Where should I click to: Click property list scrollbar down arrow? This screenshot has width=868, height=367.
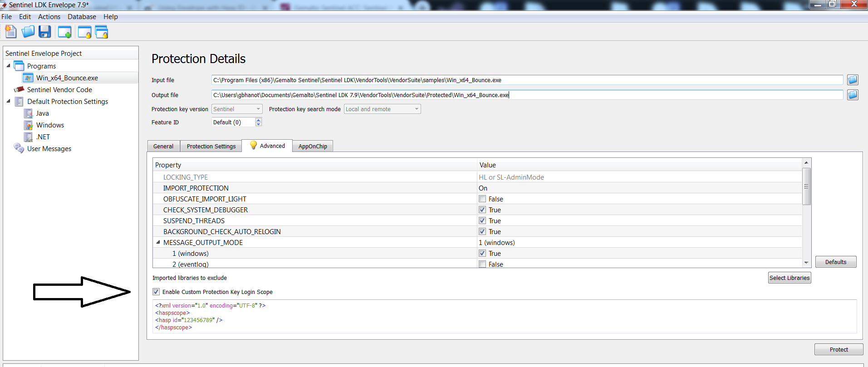pyautogui.click(x=806, y=263)
